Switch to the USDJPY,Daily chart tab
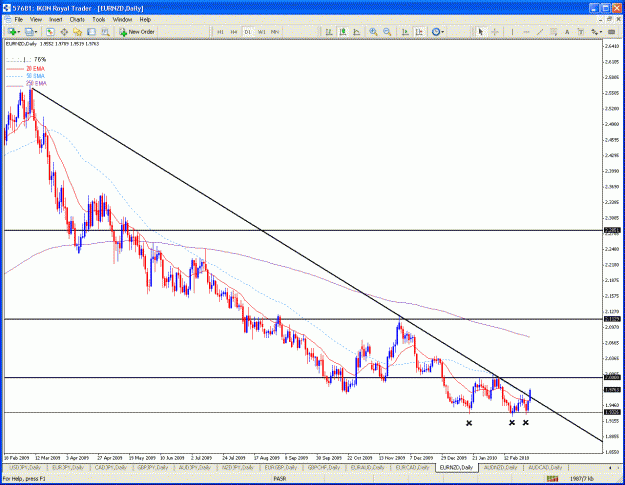 (x=25, y=467)
